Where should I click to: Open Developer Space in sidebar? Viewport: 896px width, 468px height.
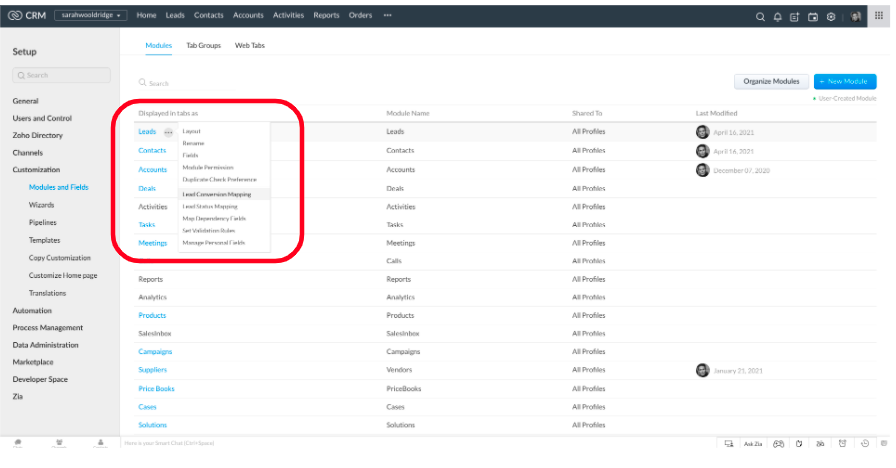click(40, 379)
